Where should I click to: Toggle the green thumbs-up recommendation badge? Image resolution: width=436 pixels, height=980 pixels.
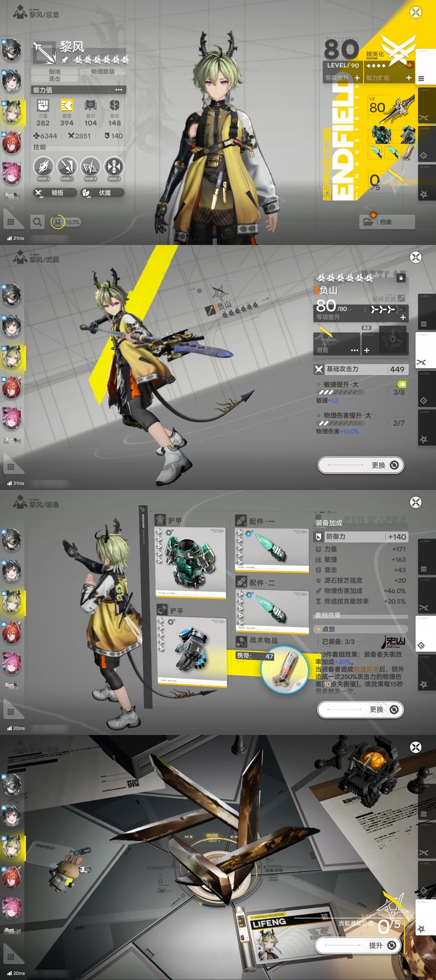click(401, 384)
